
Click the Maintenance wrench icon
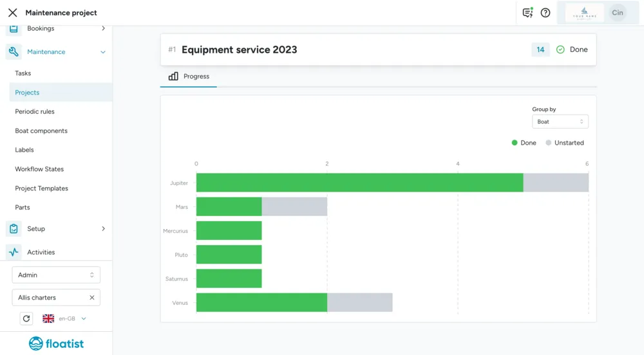(x=14, y=51)
